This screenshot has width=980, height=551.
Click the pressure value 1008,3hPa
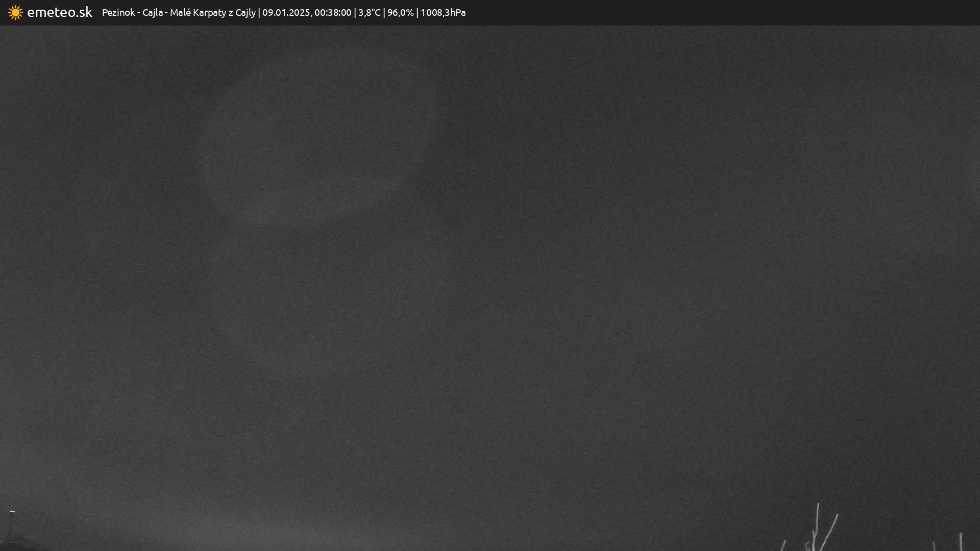pos(443,12)
